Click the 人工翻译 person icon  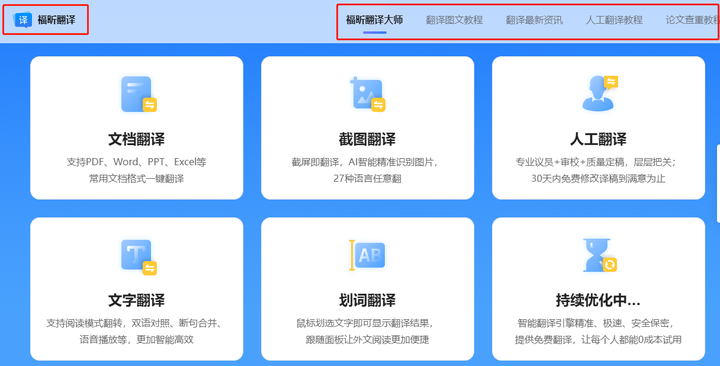[600, 93]
